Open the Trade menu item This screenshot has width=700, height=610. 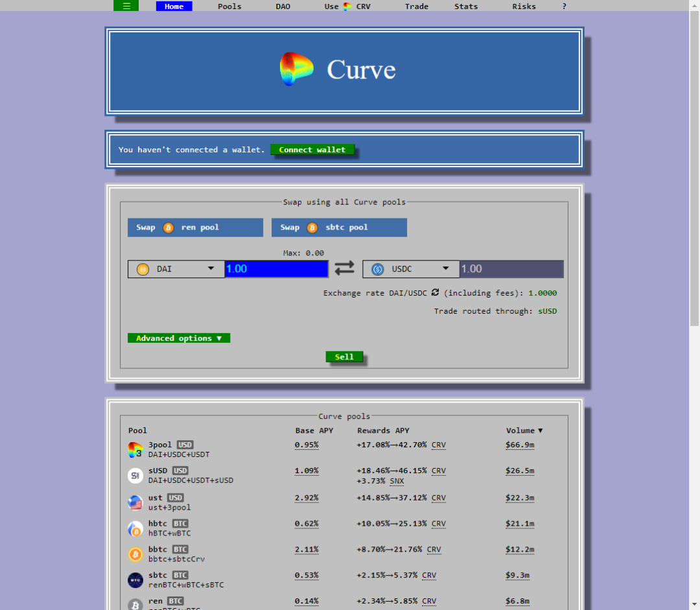417,6
